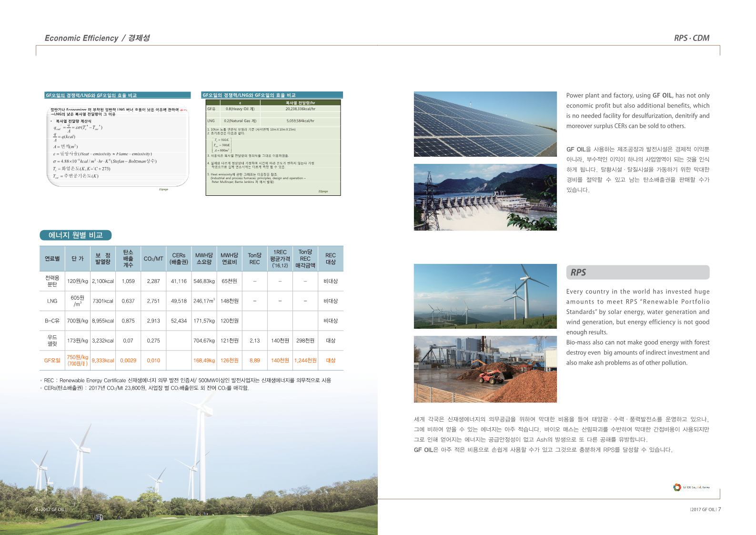Click the '전력용 분탄' row label
756x535 pixels.
(52, 281)
